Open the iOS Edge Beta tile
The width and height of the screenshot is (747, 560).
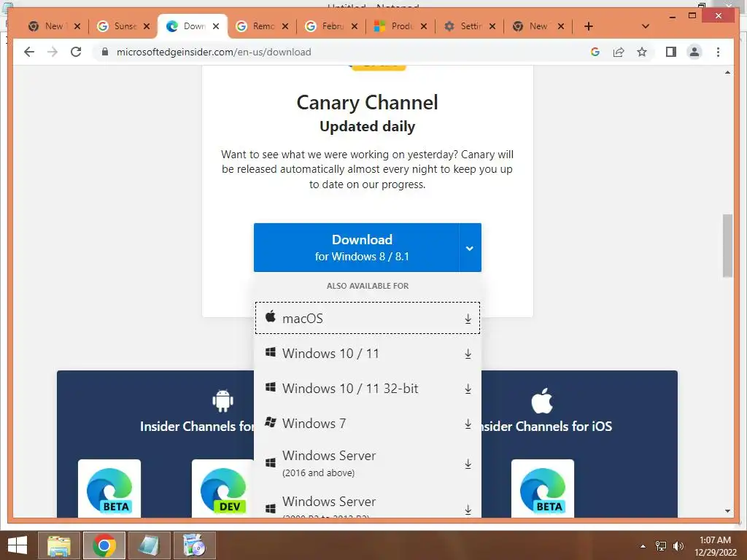click(543, 488)
